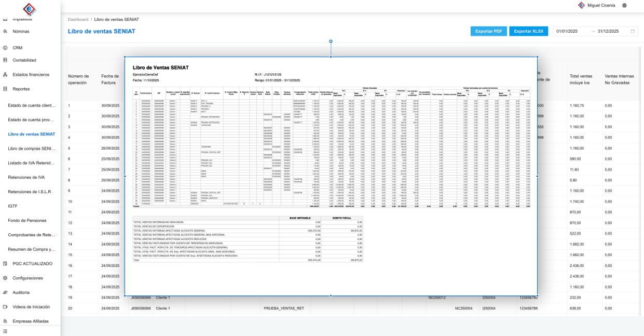Screen dimensions: 644x336
Task: Click the end date field 31/12/2025
Action: pos(608,31)
